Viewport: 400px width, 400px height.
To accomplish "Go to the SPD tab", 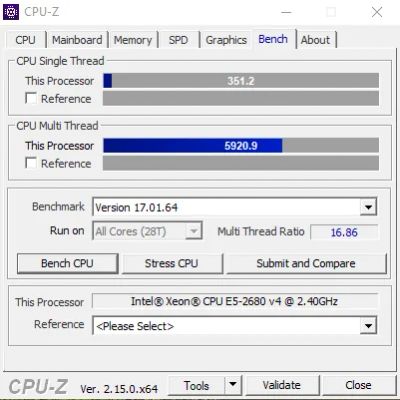I will [x=178, y=40].
